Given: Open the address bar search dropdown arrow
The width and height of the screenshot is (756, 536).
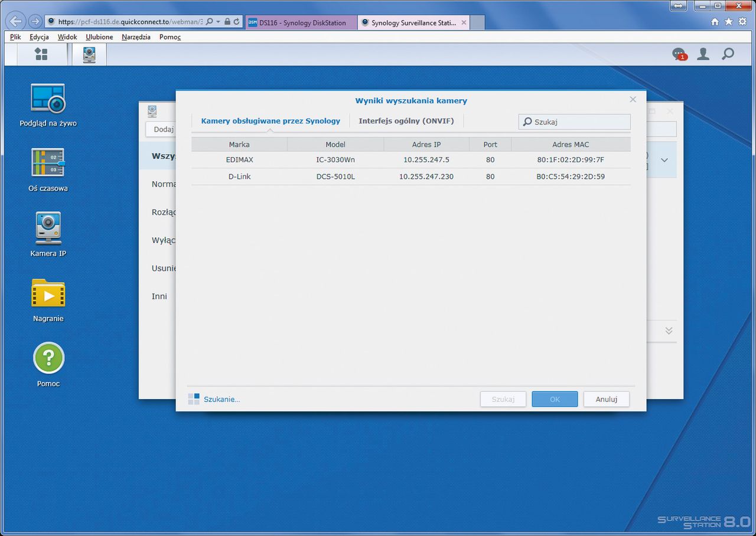Looking at the screenshot, I should point(218,22).
